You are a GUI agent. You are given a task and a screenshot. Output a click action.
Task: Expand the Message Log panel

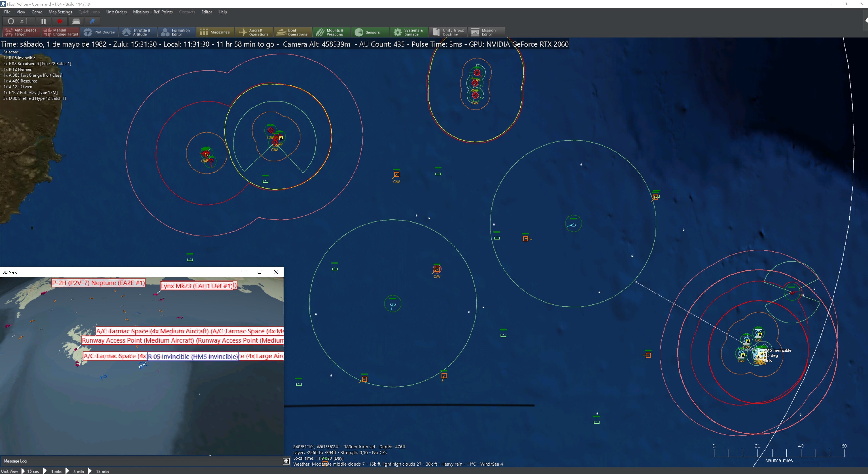click(x=286, y=462)
